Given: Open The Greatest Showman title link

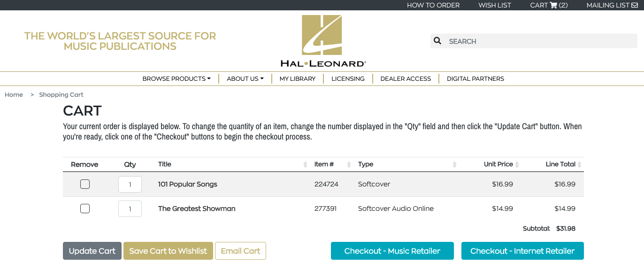Looking at the screenshot, I should [197, 209].
